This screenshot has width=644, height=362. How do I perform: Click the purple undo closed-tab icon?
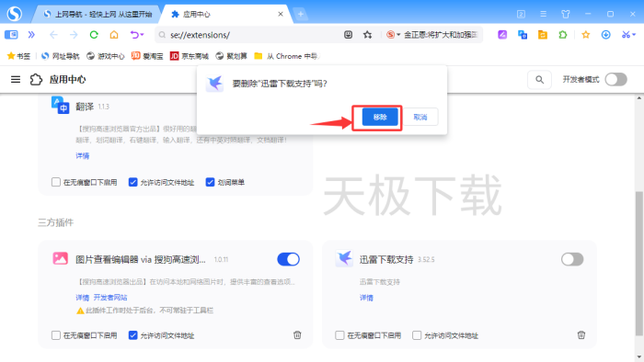pyautogui.click(x=134, y=35)
